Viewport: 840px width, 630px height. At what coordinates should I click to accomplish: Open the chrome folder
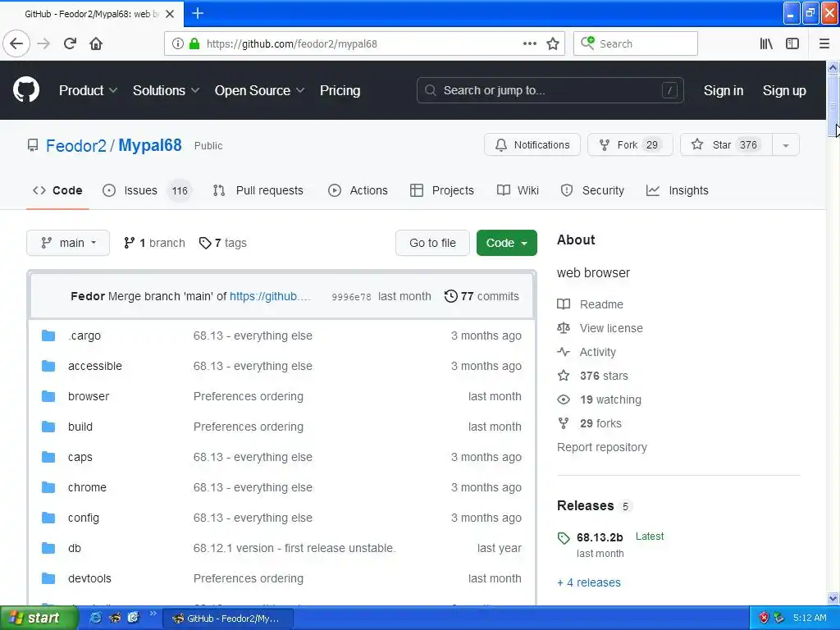(87, 487)
